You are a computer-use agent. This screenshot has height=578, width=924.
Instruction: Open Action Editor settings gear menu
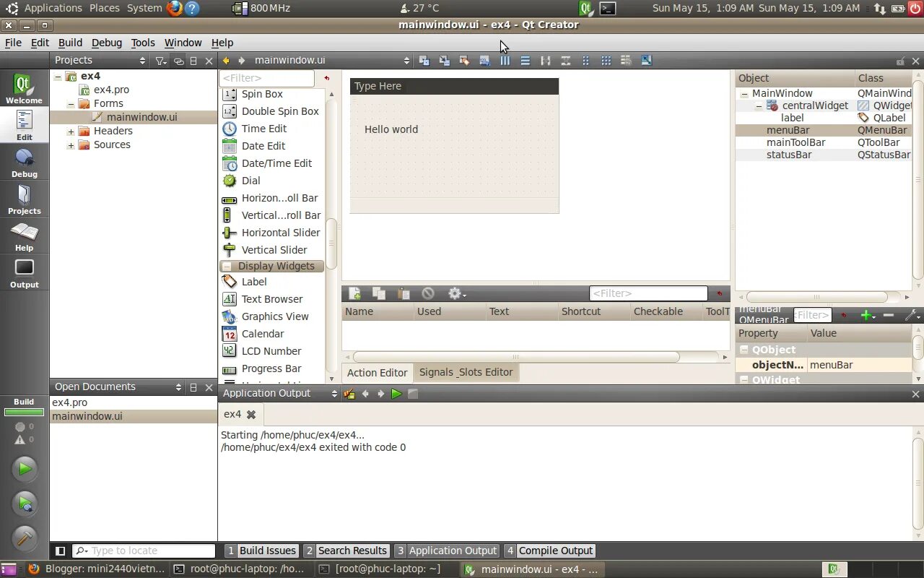pyautogui.click(x=456, y=293)
